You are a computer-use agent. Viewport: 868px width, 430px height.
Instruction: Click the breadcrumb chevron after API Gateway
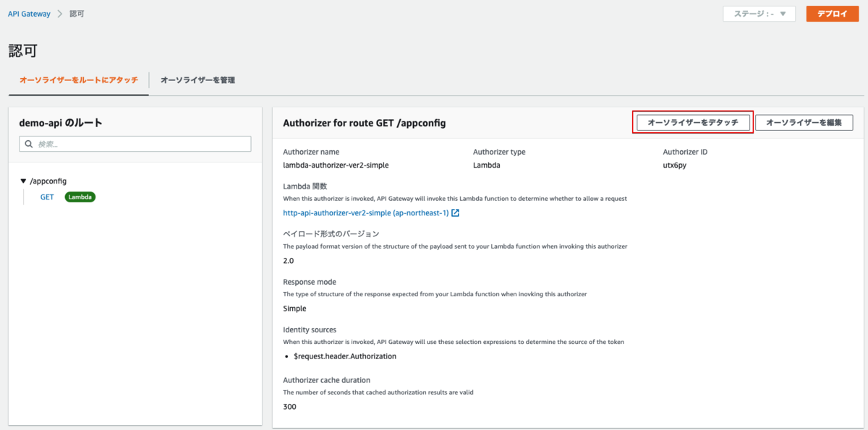tap(60, 14)
